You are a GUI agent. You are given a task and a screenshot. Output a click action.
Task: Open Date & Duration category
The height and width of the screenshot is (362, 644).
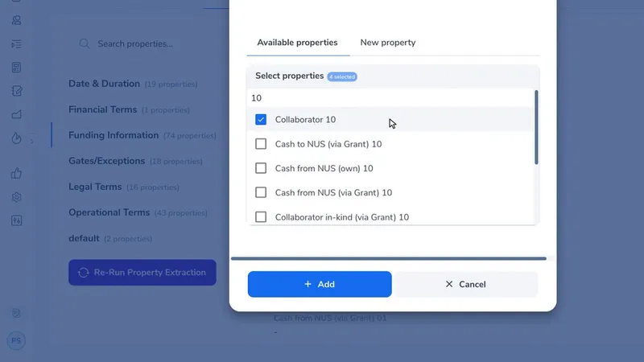[133, 84]
